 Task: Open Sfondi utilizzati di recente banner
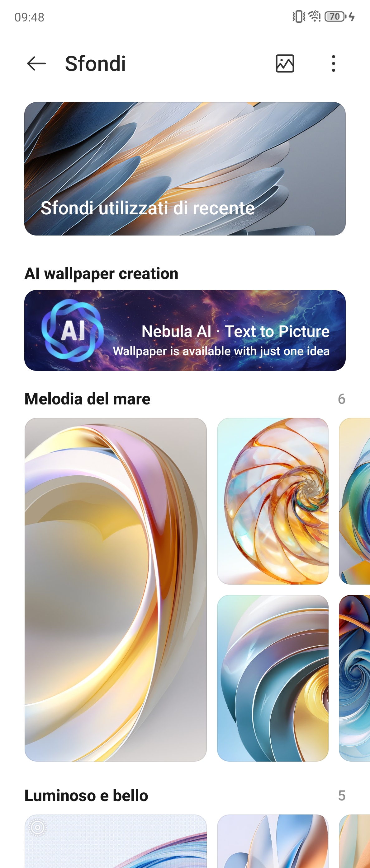point(185,169)
